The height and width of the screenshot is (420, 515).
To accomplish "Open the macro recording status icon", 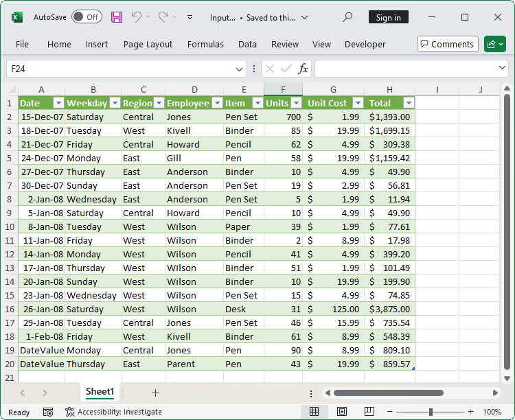I will pyautogui.click(x=48, y=412).
